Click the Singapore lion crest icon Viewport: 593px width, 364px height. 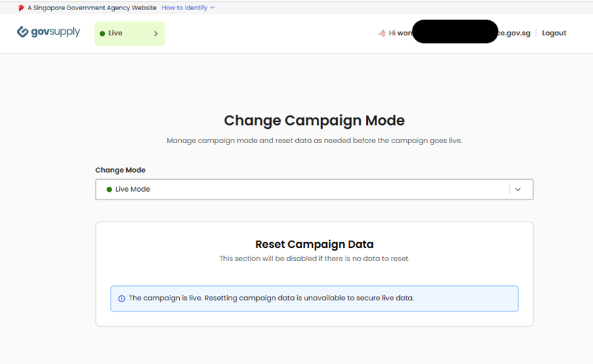pyautogui.click(x=21, y=8)
